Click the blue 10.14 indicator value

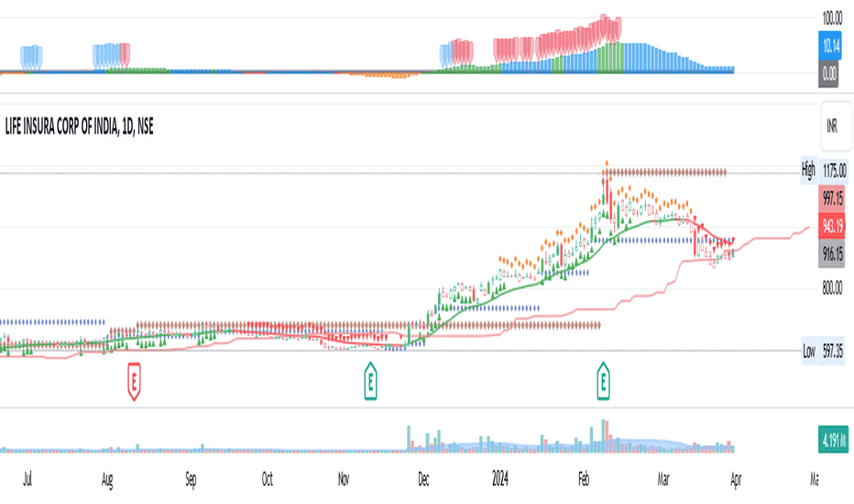[830, 46]
